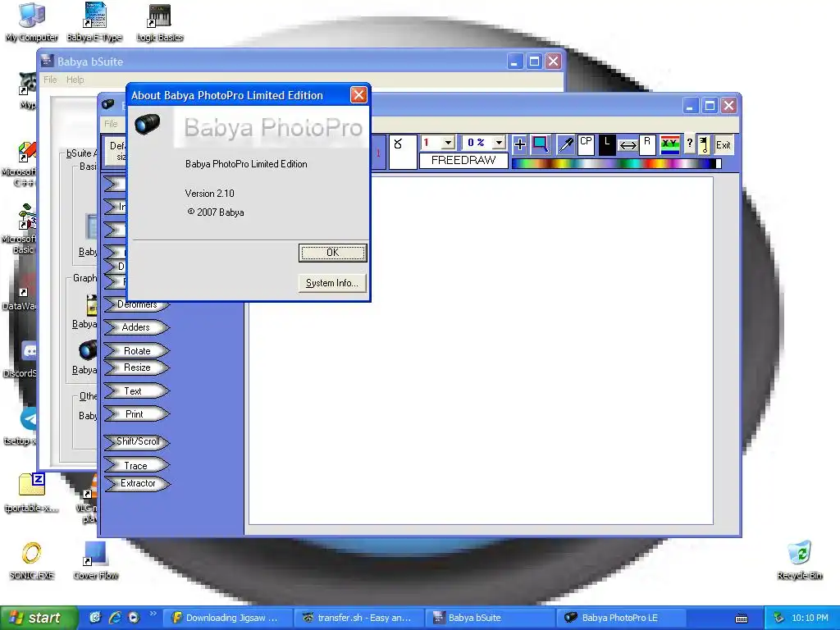Switch to Babya PhotoPro LE taskbar item
The width and height of the screenshot is (840, 630).
(x=622, y=618)
